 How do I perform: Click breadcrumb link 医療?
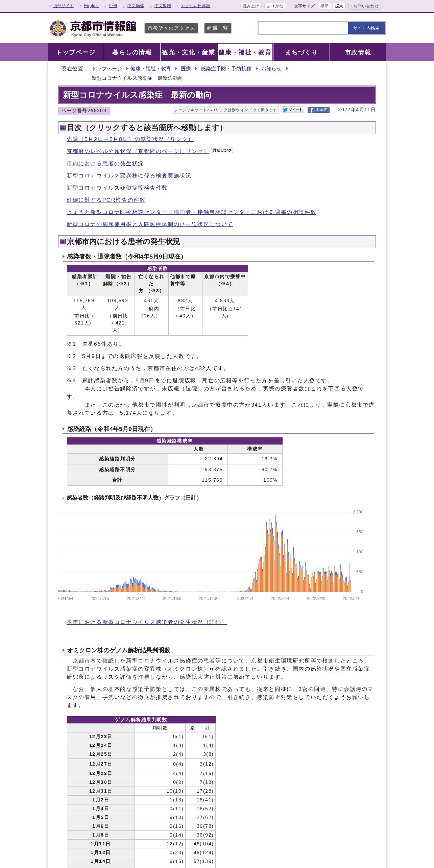tap(186, 69)
